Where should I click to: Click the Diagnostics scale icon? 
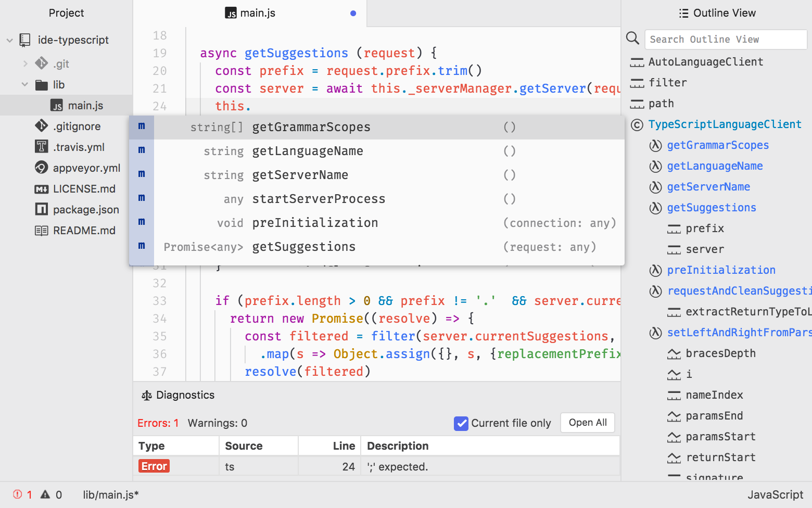(146, 395)
